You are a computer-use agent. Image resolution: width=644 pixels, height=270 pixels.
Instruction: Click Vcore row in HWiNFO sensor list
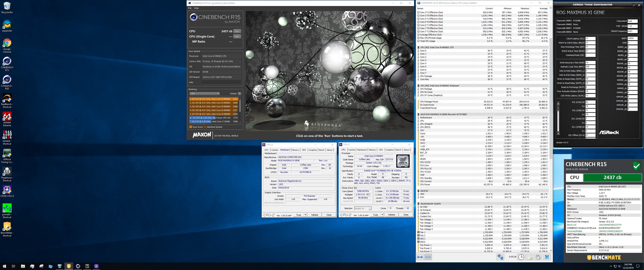[x=482, y=133]
